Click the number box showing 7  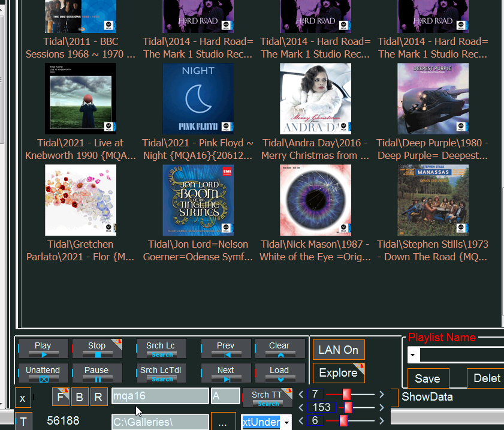315,394
